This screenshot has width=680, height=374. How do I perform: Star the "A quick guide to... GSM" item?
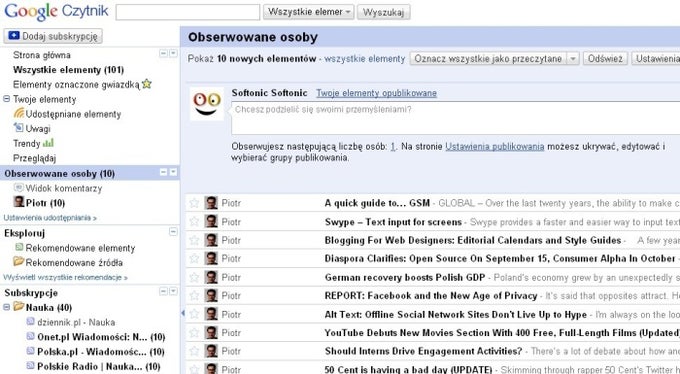click(x=194, y=203)
